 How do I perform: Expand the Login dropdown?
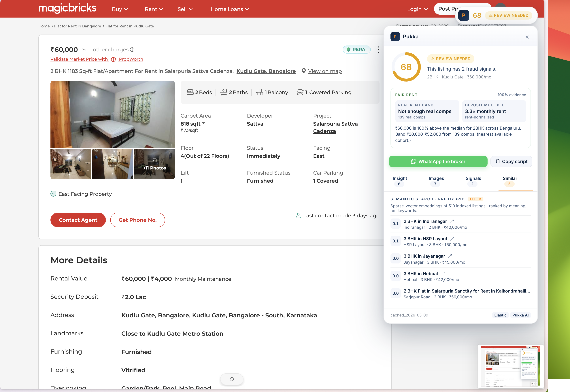point(417,9)
